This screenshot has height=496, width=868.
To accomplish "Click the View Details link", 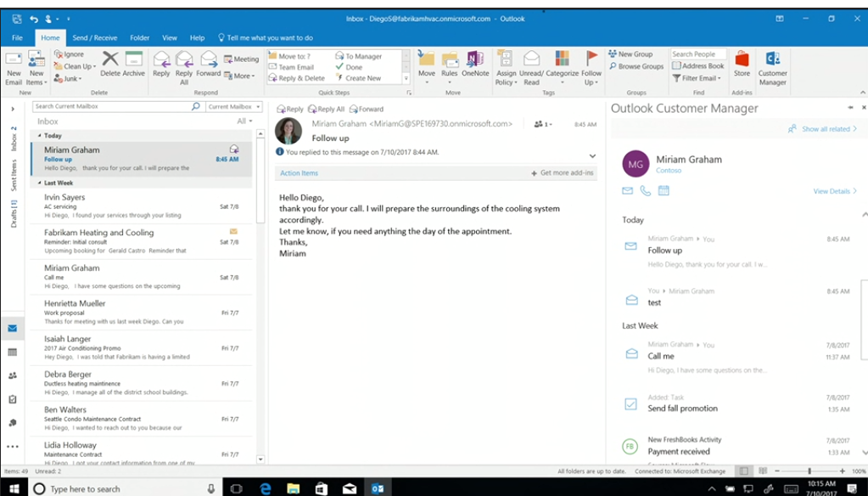I will (x=834, y=191).
